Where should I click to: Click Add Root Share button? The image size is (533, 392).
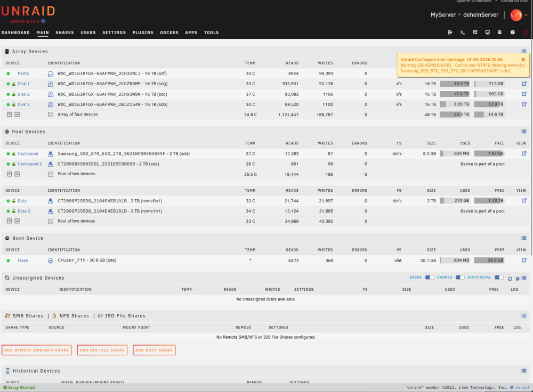[154, 350]
